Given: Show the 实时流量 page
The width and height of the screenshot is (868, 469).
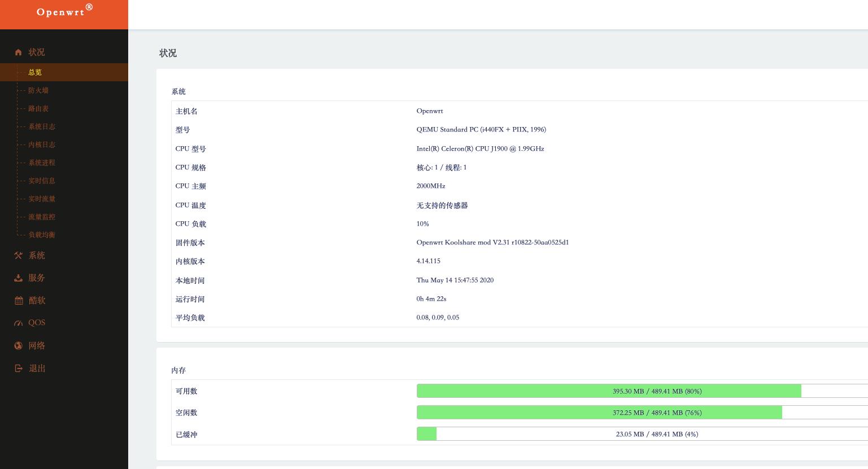Looking at the screenshot, I should [42, 199].
